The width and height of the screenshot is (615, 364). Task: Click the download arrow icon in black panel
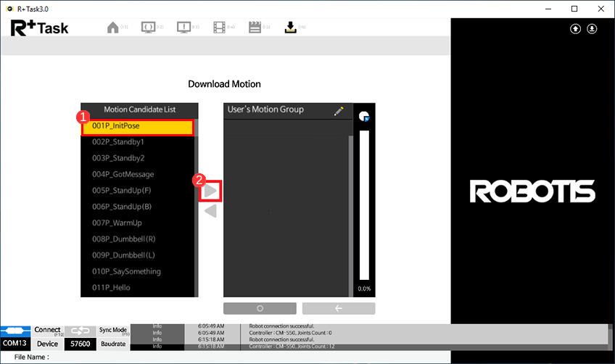[x=592, y=29]
